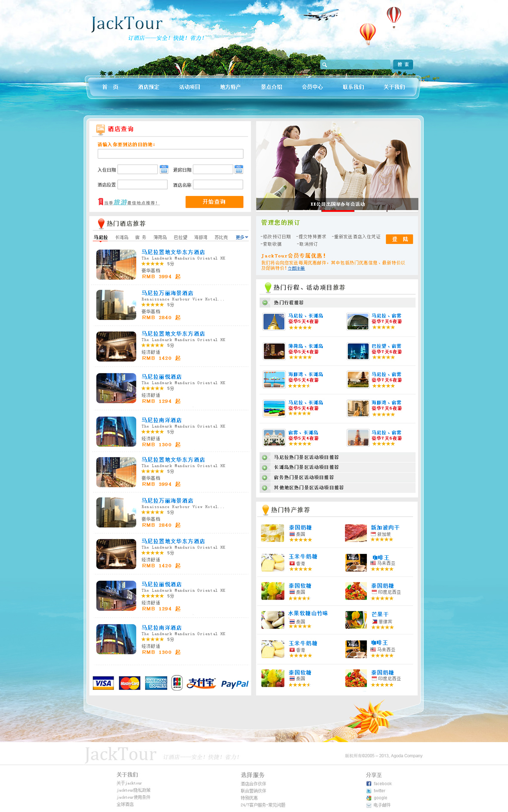Screen dimensions: 508x812
Task: Open 景点介绍 in the navigation bar
Action: click(x=271, y=87)
